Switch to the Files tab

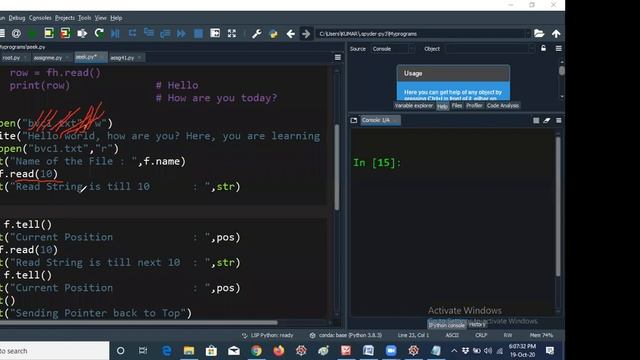tap(457, 106)
